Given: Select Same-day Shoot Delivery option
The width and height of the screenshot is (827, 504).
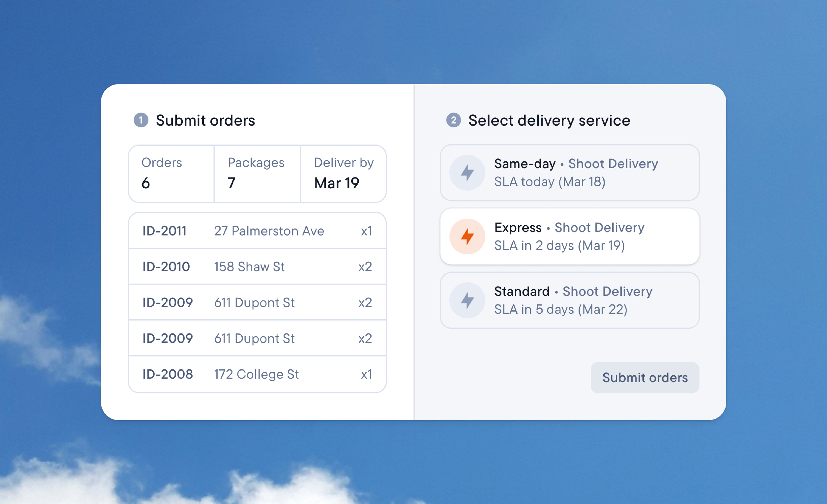Looking at the screenshot, I should (570, 172).
